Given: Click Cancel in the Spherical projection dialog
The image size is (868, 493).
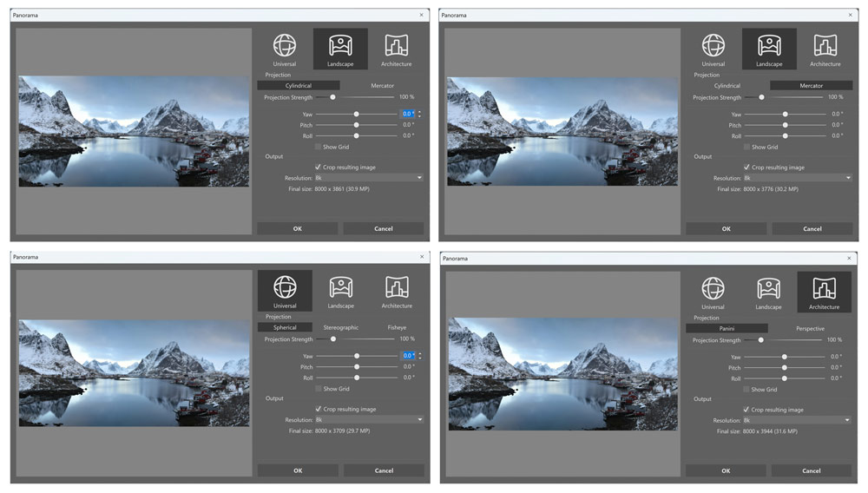Looking at the screenshot, I should point(384,471).
